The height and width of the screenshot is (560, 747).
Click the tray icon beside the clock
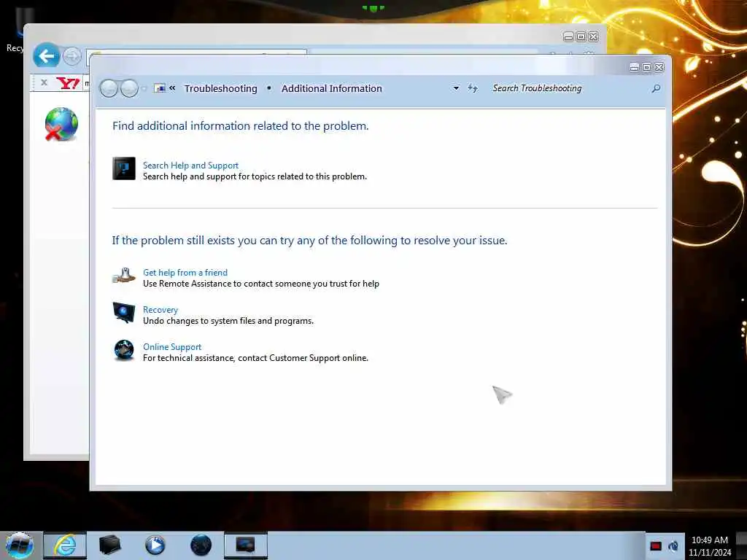click(x=673, y=545)
